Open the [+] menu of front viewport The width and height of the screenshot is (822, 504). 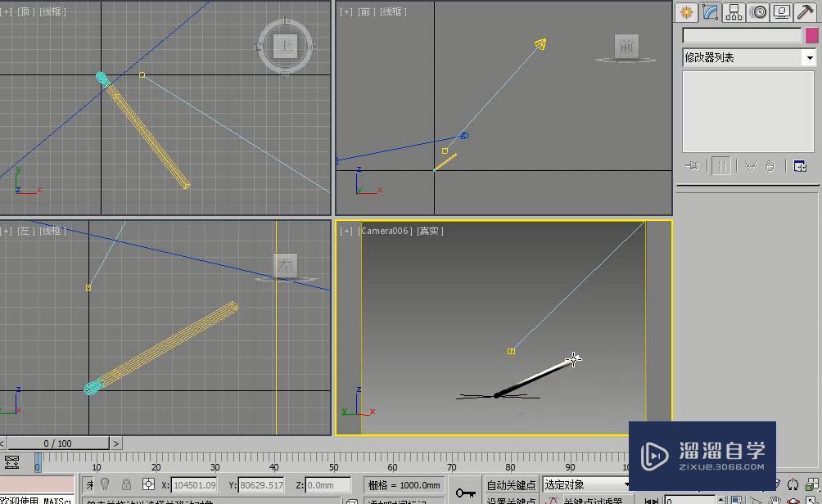346,11
